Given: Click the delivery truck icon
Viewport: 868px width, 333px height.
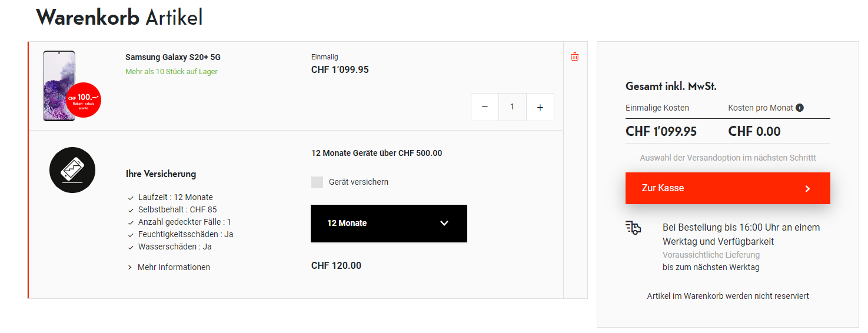Looking at the screenshot, I should pyautogui.click(x=633, y=228).
